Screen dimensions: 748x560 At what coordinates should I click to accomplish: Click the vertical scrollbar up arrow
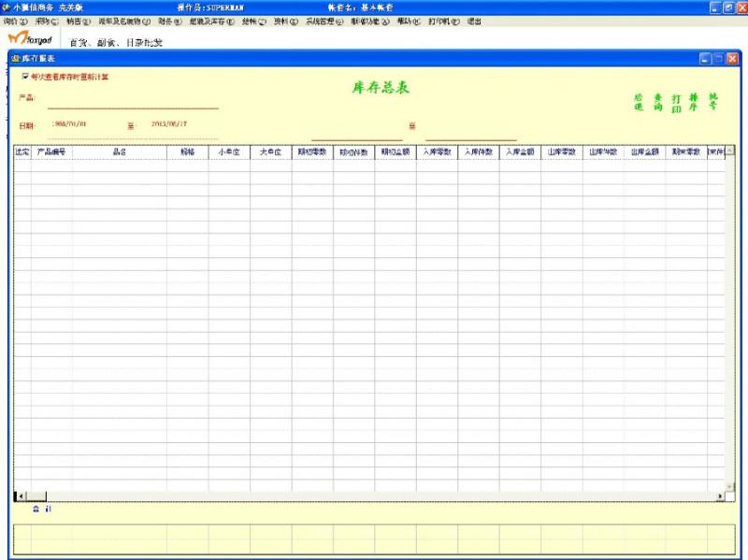(730, 151)
